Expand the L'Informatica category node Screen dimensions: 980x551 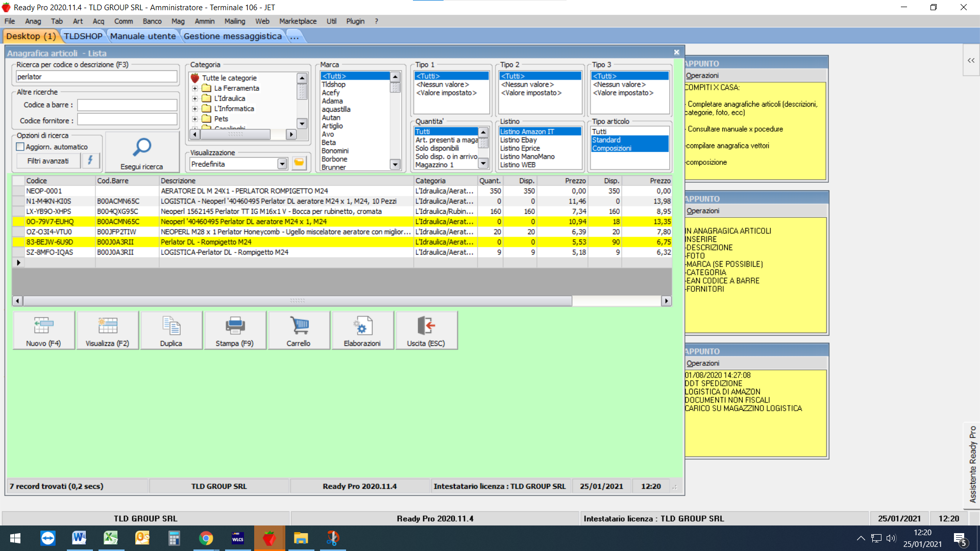(194, 109)
